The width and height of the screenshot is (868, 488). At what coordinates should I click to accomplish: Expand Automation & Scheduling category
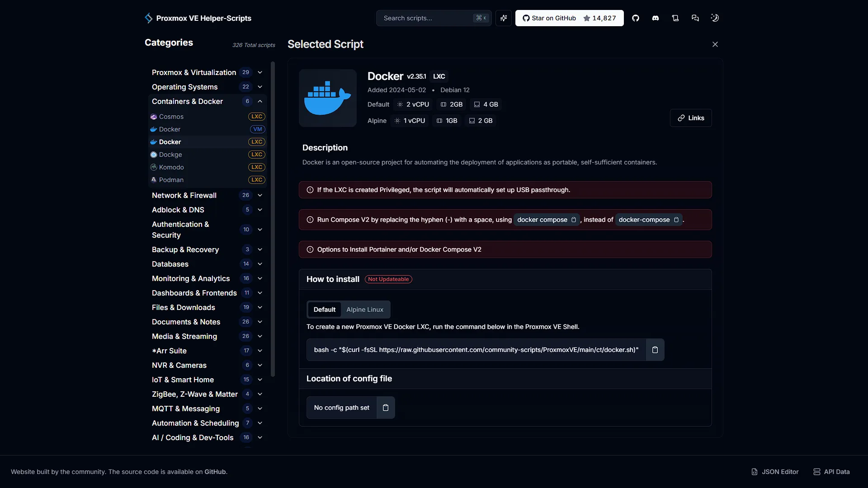pyautogui.click(x=208, y=423)
